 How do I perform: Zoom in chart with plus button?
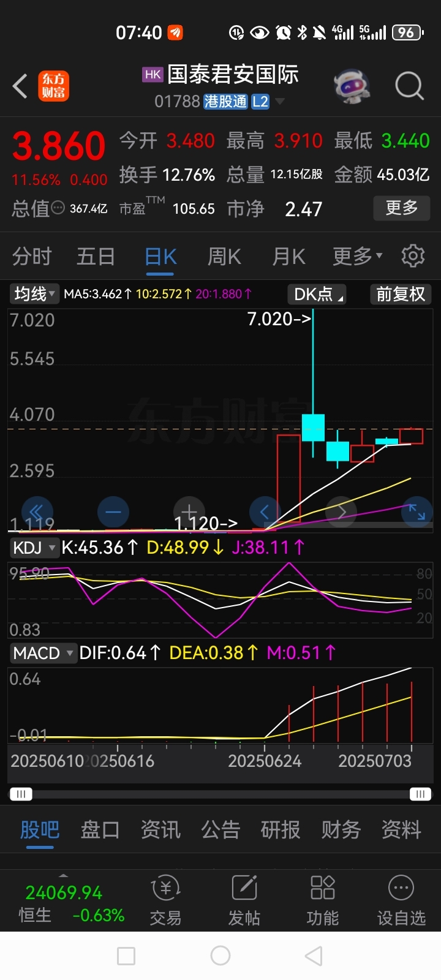(189, 511)
